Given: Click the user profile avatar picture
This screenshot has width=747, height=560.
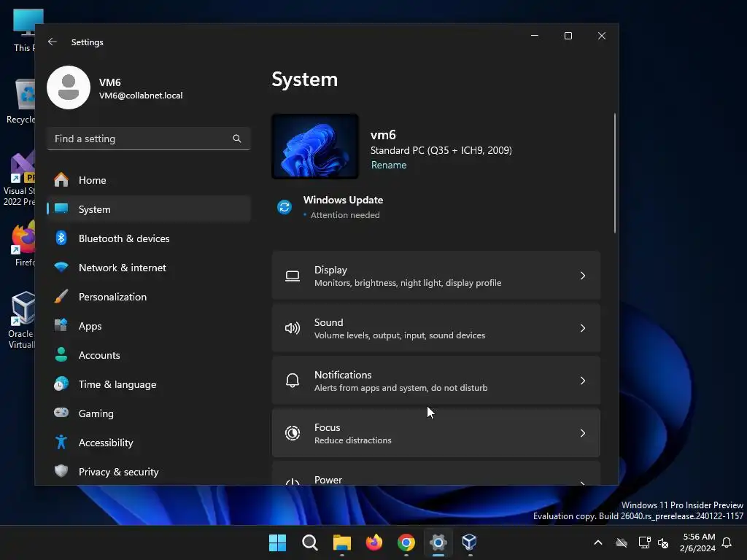Looking at the screenshot, I should click(69, 87).
